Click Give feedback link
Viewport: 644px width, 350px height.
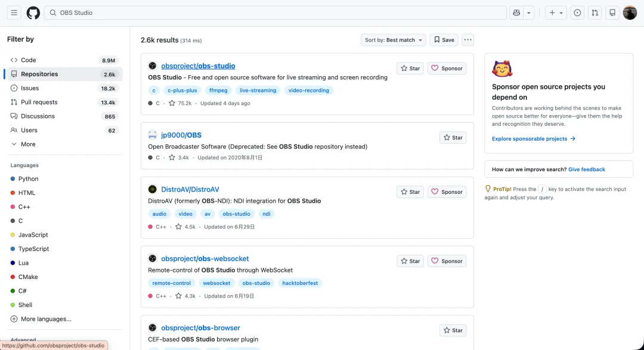587,169
